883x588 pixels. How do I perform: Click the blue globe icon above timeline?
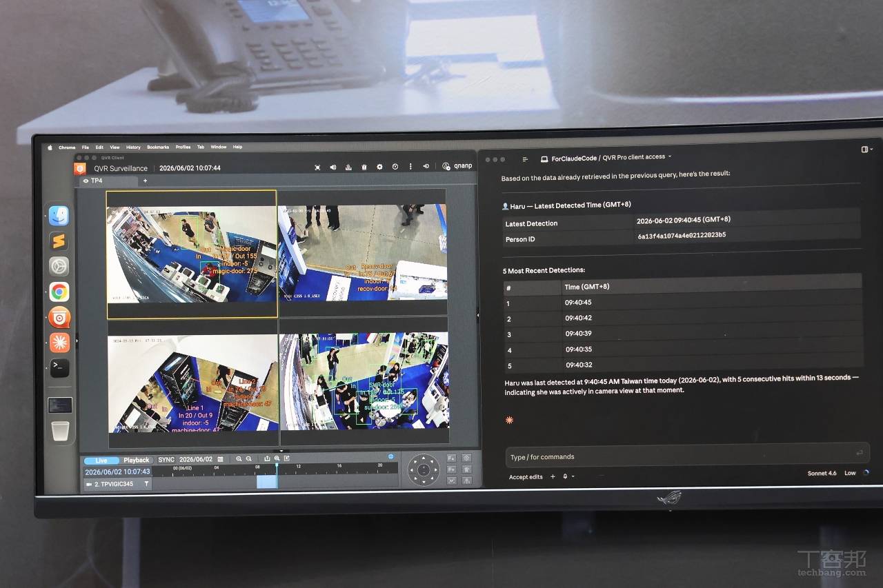coord(391,456)
